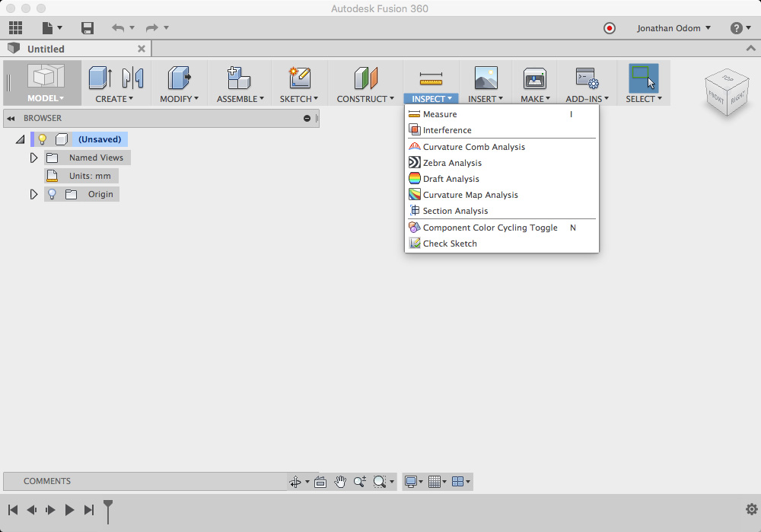Select Curvature Comb Analysis
Image resolution: width=761 pixels, height=532 pixels.
(501, 147)
